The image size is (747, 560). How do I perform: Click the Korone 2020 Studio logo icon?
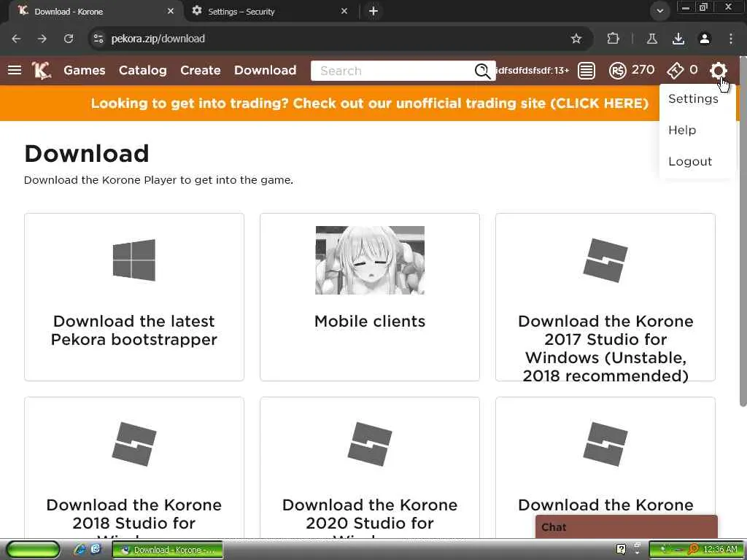click(370, 444)
